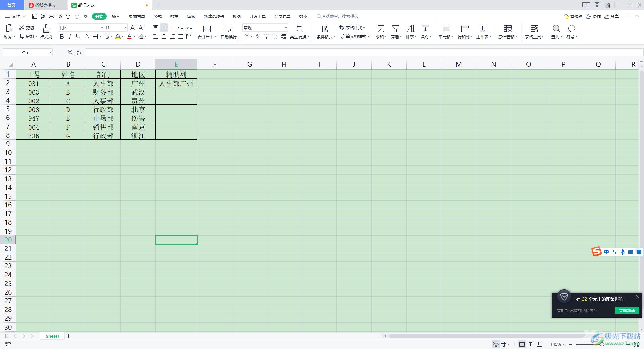The image size is (644, 349).
Task: Switch to the 数据 ribbon tab
Action: coord(174,16)
